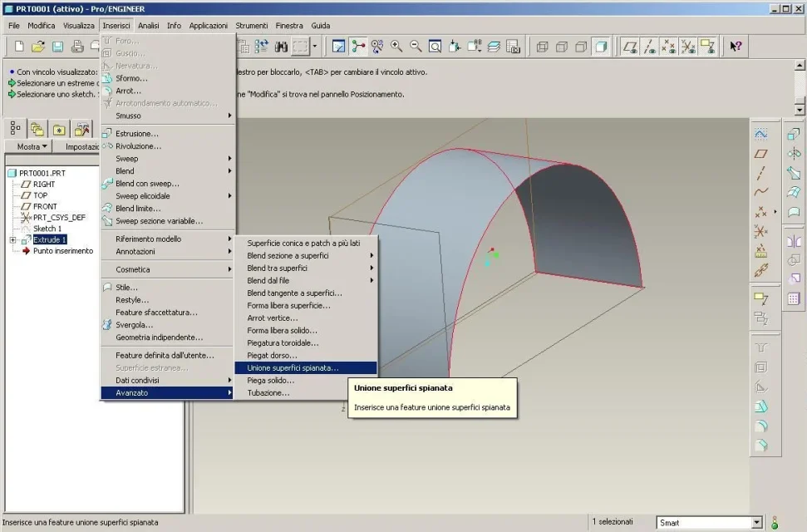Open the Modifica menu

(42, 25)
